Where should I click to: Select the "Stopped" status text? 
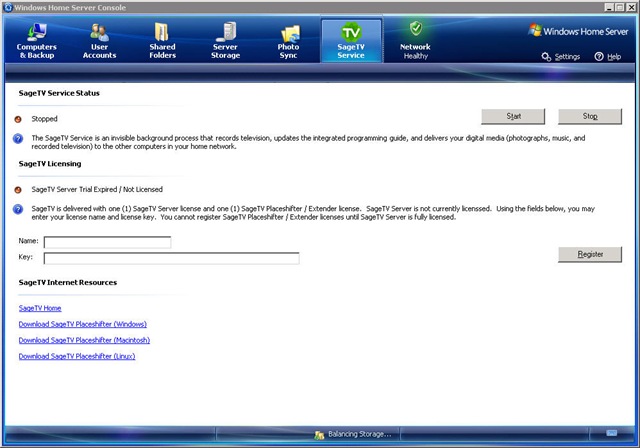(44, 119)
